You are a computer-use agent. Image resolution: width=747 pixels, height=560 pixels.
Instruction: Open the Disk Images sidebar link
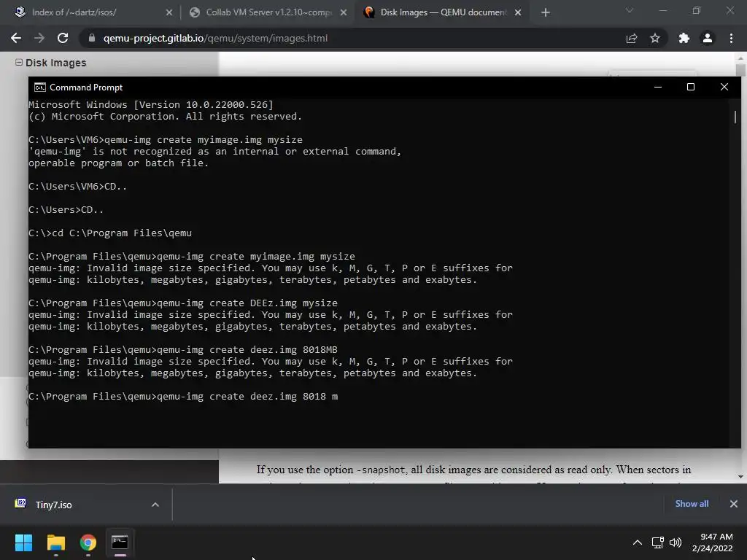(55, 63)
